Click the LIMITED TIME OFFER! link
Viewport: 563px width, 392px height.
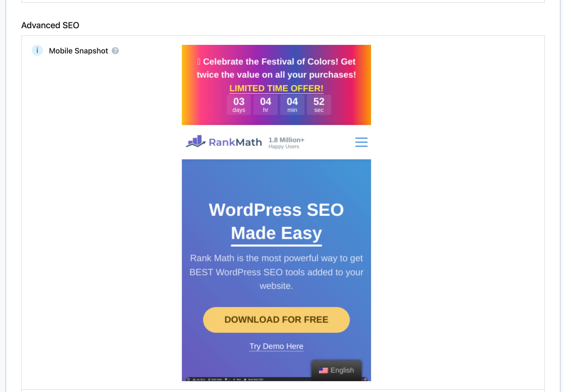click(x=276, y=88)
